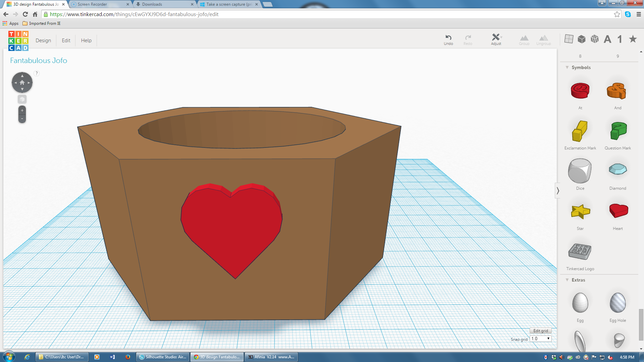The image size is (644, 362).
Task: Open the numbers category icon 1
Action: coord(620,39)
